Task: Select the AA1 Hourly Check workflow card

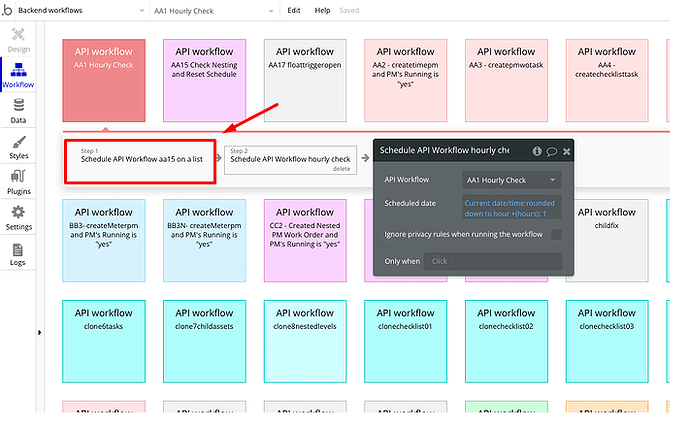Action: (x=104, y=80)
